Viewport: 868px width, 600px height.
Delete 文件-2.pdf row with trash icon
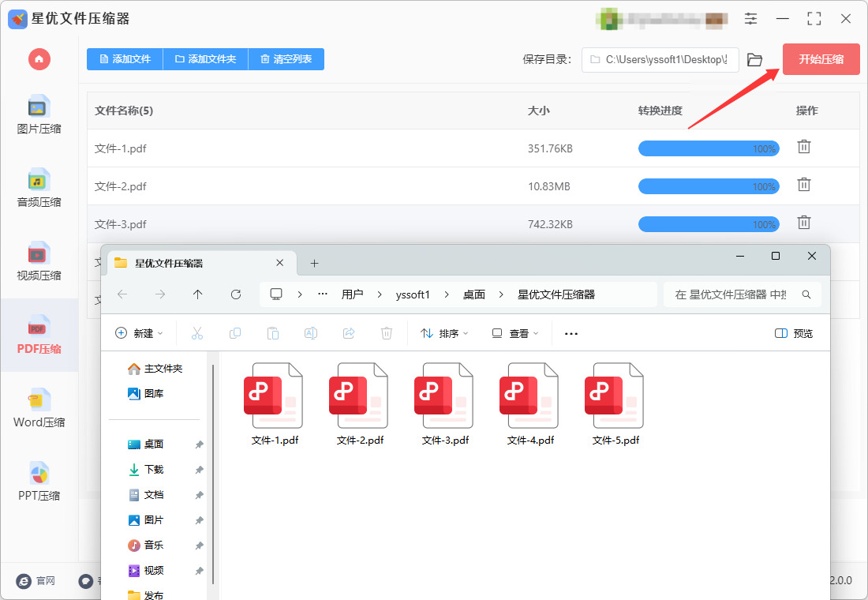(804, 185)
